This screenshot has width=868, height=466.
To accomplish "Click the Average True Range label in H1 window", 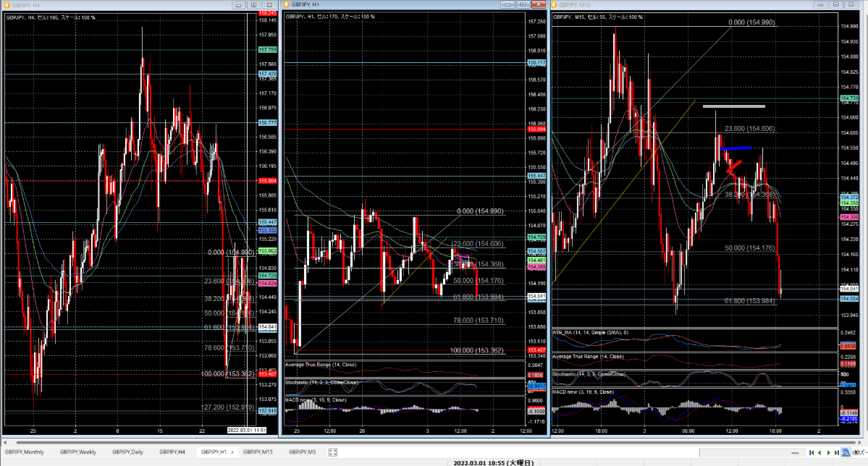I will (x=321, y=365).
